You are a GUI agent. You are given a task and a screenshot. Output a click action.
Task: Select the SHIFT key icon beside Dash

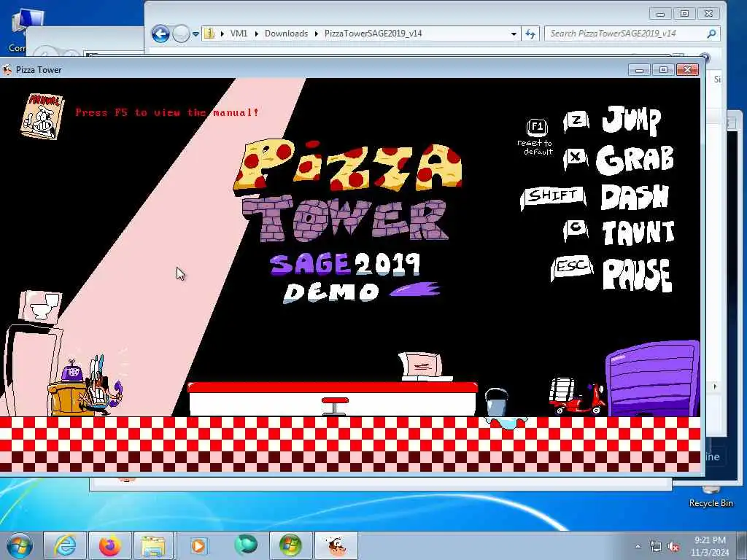[x=553, y=197]
